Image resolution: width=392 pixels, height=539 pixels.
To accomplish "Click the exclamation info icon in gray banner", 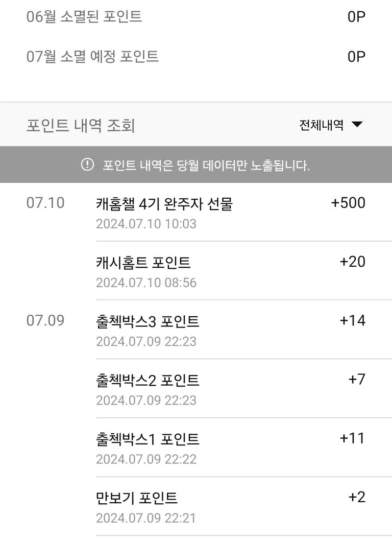I will pos(87,165).
